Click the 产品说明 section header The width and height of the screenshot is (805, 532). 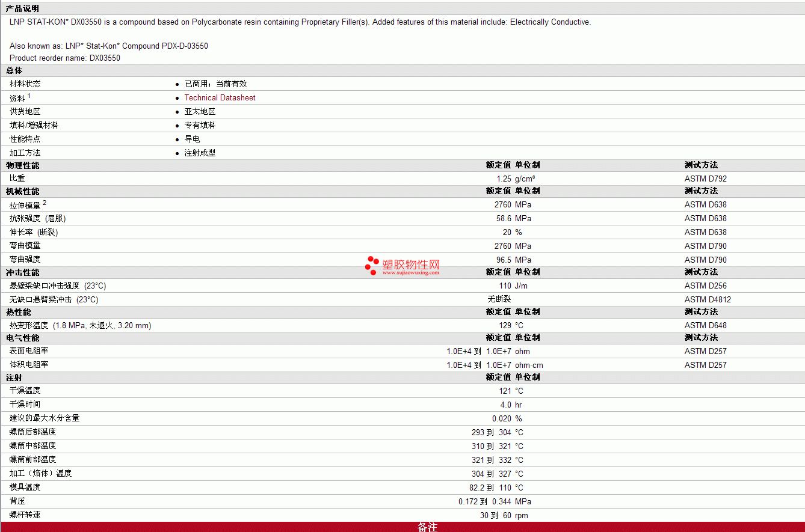click(x=22, y=8)
